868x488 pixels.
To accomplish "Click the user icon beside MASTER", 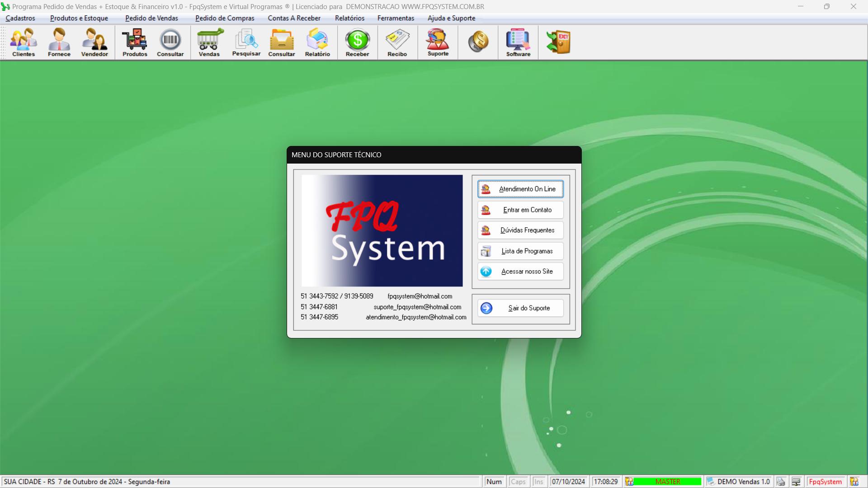I will (x=629, y=482).
